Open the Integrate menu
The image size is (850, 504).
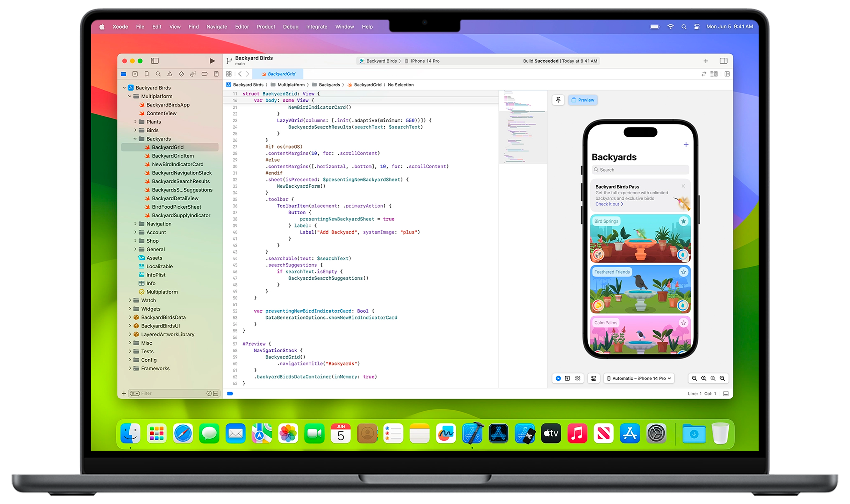pos(317,27)
